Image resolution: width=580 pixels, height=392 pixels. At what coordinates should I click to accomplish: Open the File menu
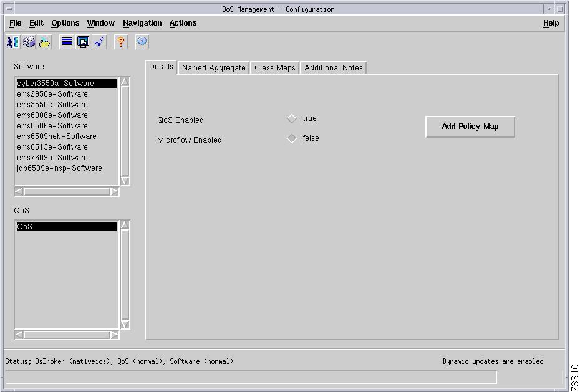[x=15, y=23]
